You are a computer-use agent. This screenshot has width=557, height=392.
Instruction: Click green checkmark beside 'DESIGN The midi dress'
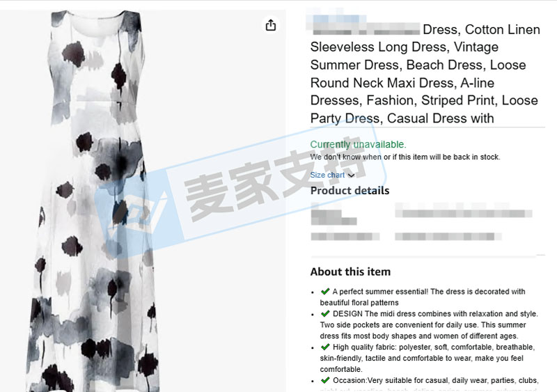pyautogui.click(x=325, y=313)
